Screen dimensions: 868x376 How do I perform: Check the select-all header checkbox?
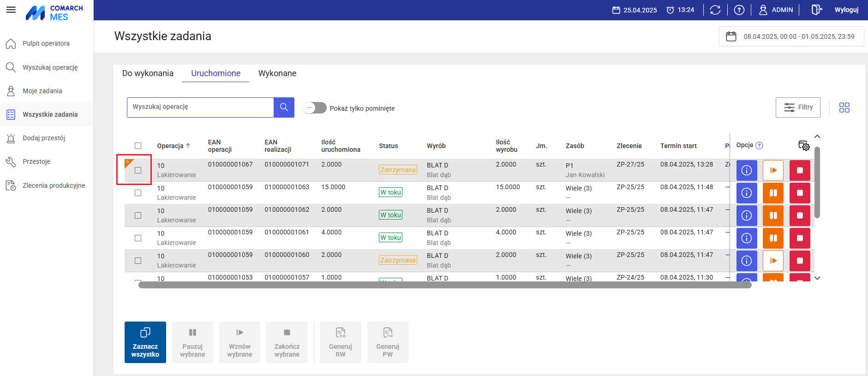coord(138,146)
